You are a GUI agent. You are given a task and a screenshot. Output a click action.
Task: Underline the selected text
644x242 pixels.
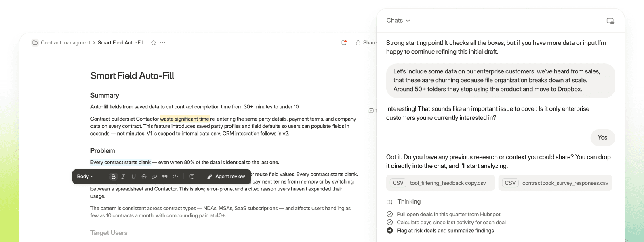[x=133, y=177]
